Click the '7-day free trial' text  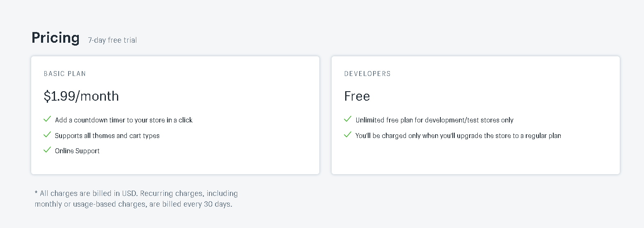point(112,40)
